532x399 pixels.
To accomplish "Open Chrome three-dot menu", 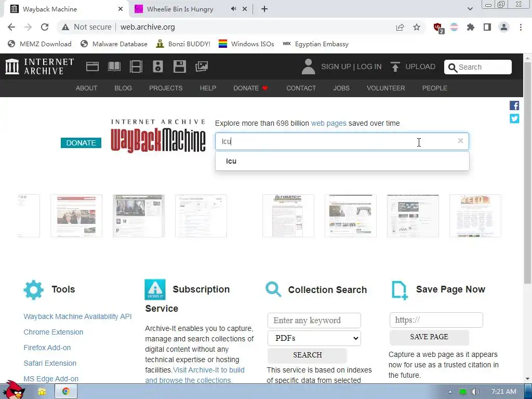I will click(521, 27).
